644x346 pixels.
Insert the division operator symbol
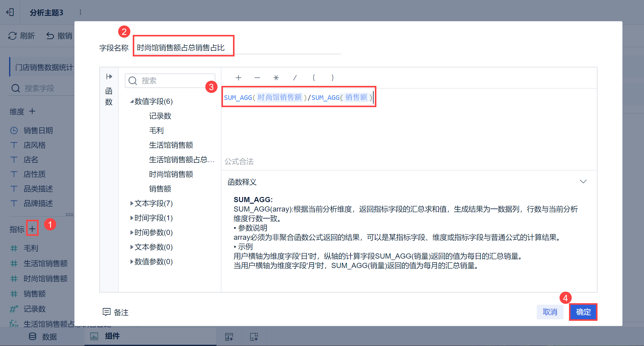[295, 78]
